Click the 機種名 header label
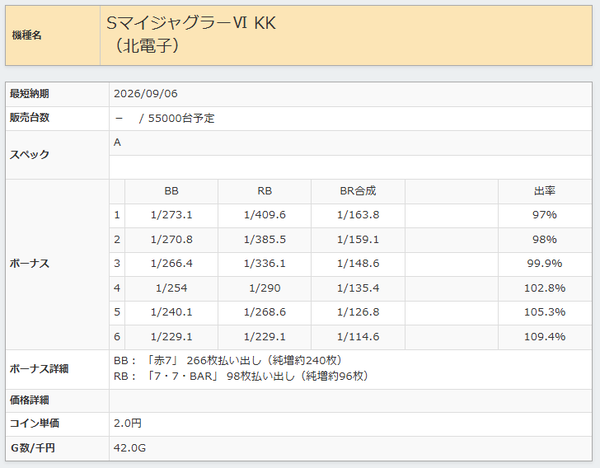Screen dimensions: 600x468 (x=26, y=36)
